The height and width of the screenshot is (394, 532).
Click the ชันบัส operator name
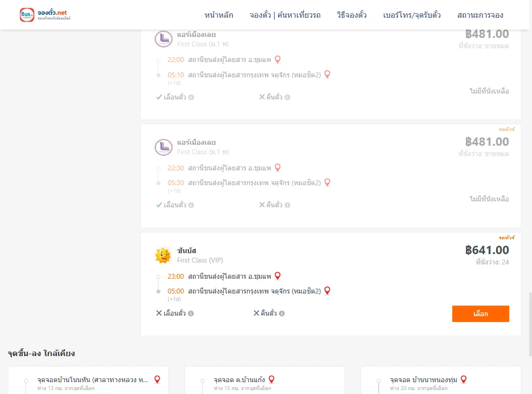coord(187,251)
